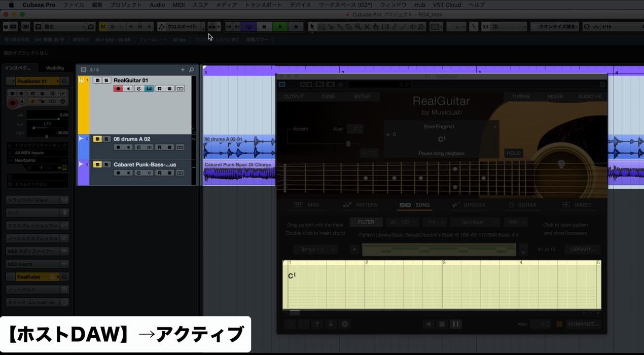This screenshot has width=644, height=355.
Task: Open the 90-120 tempo range dropdown
Action: (x=403, y=222)
